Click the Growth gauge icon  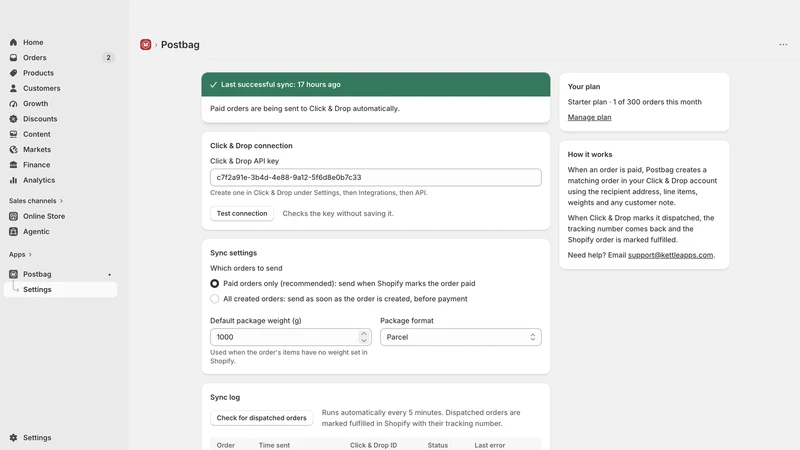click(13, 104)
